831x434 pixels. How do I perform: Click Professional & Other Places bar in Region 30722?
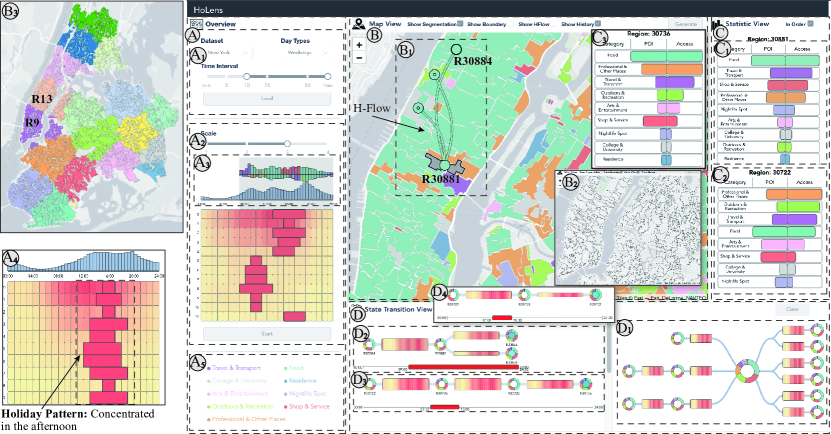(794, 194)
